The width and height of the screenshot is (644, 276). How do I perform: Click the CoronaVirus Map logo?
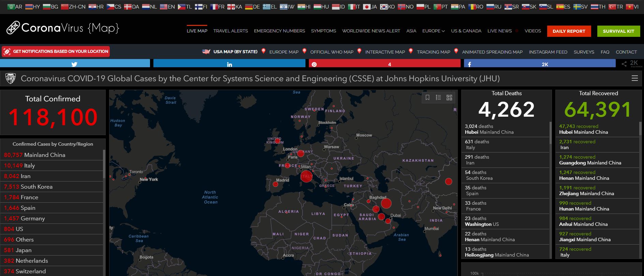click(x=63, y=28)
